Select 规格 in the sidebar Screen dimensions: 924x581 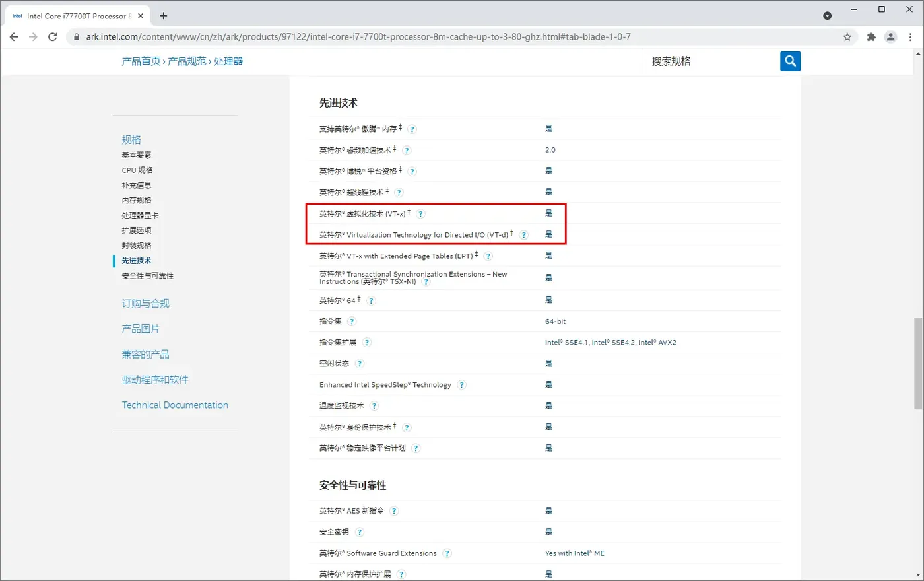pyautogui.click(x=131, y=139)
